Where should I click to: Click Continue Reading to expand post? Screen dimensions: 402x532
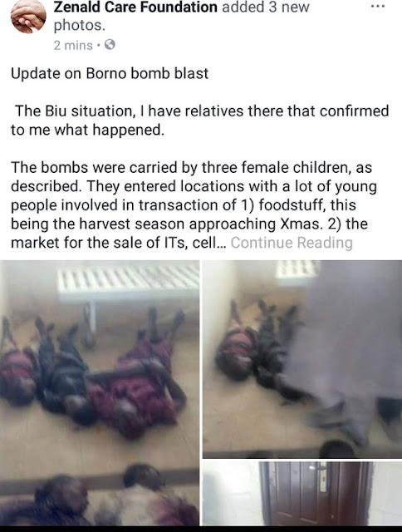292,243
